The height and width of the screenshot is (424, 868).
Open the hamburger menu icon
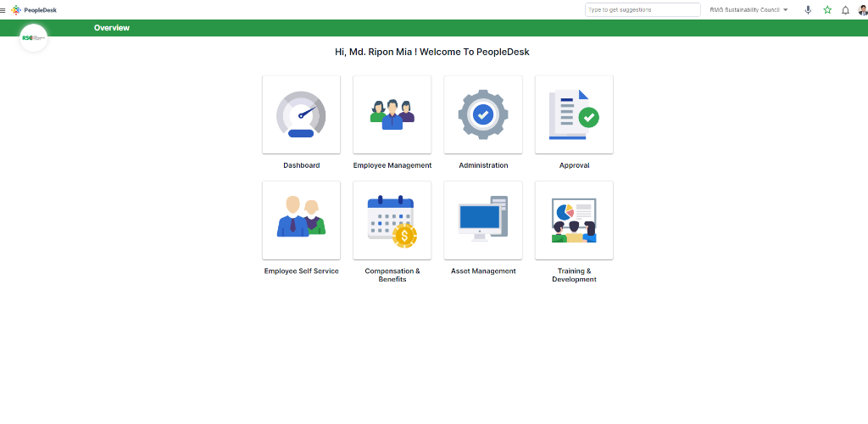(x=3, y=10)
